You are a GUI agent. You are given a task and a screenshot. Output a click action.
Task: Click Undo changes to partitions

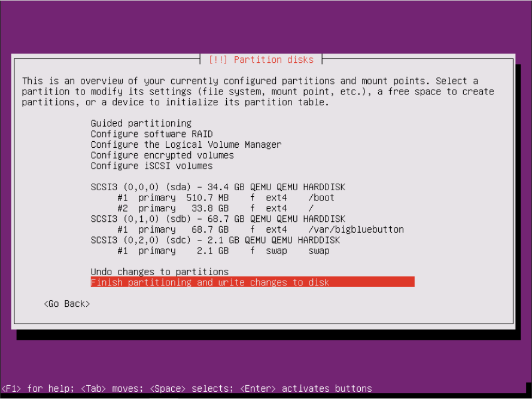coord(159,272)
